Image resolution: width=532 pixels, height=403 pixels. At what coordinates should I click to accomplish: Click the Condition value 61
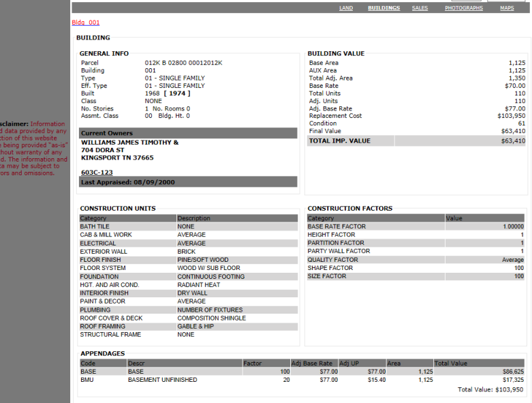[522, 123]
